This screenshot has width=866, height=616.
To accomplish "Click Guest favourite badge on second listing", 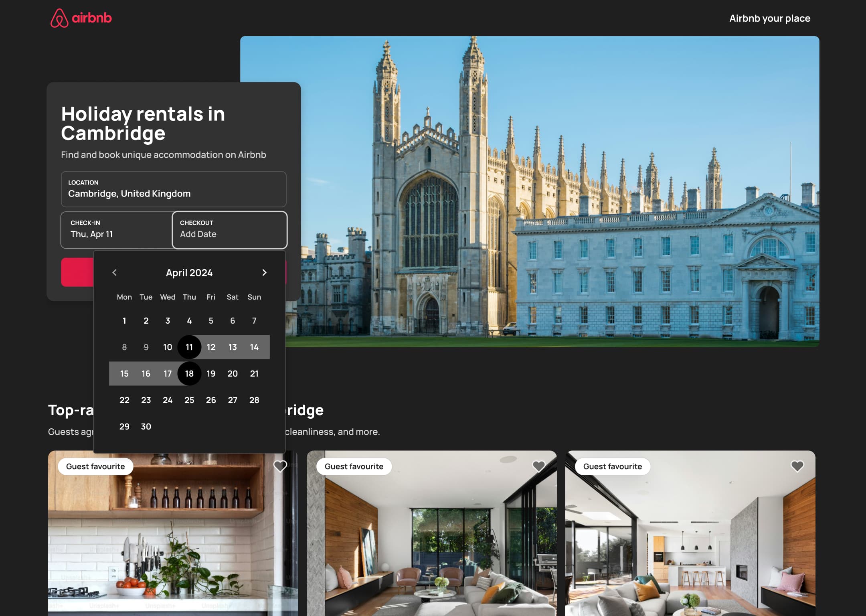I will [354, 466].
